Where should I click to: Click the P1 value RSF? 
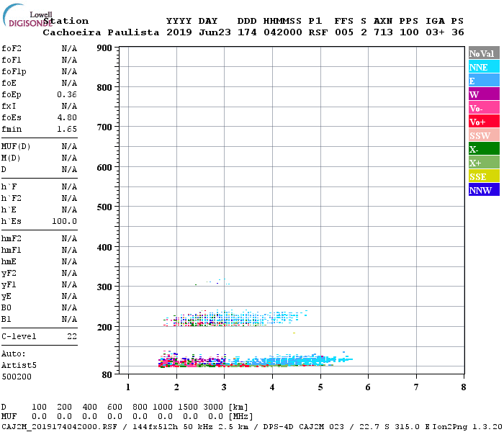[318, 32]
